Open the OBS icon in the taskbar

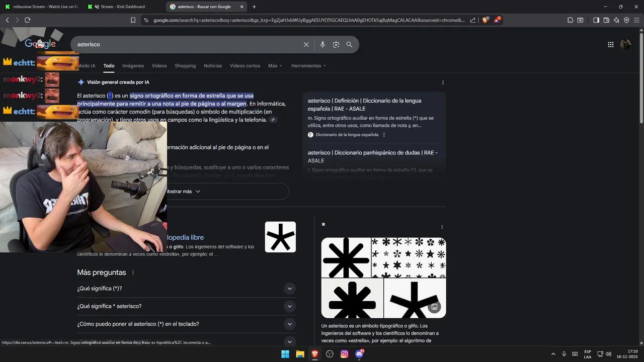pyautogui.click(x=330, y=354)
